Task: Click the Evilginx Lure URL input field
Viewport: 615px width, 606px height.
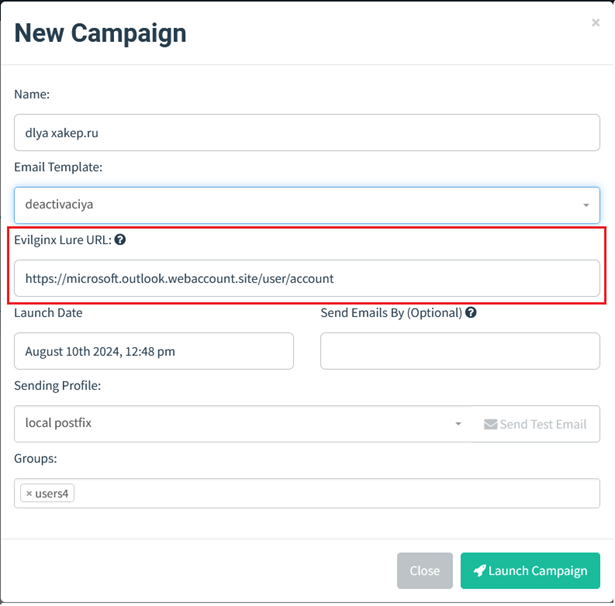Action: tap(307, 278)
